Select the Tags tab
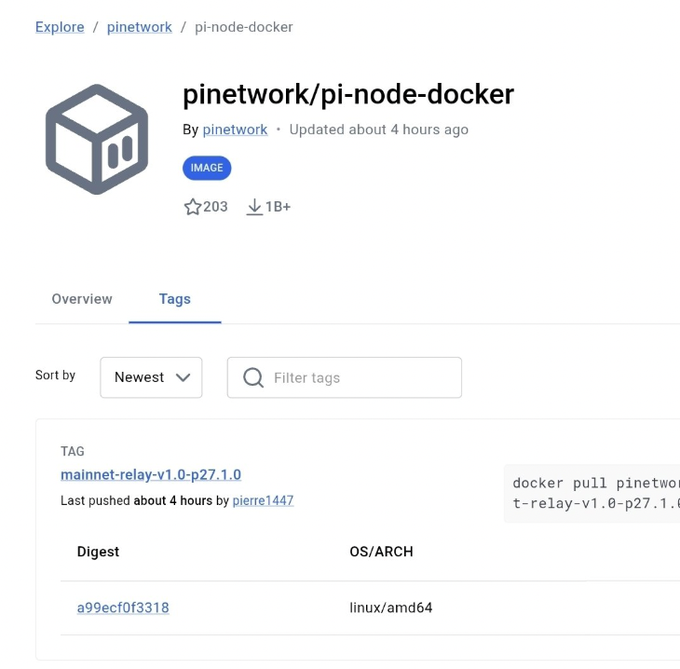This screenshot has width=680, height=669. coord(175,299)
